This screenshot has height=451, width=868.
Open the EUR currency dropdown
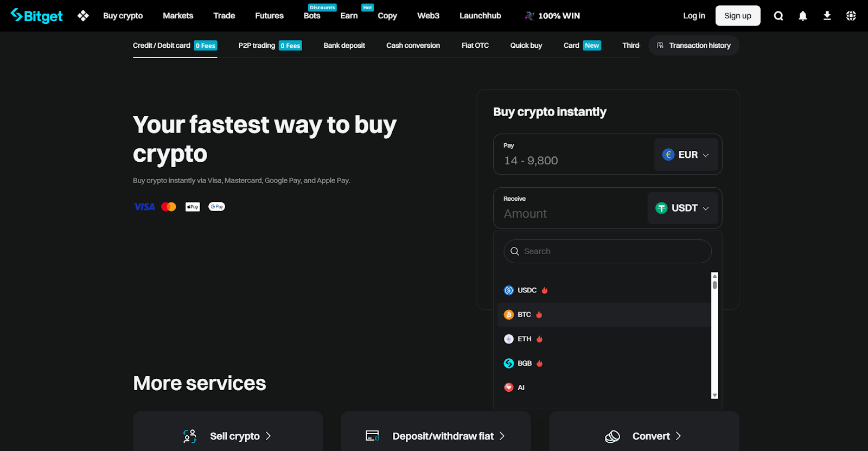[x=686, y=155]
